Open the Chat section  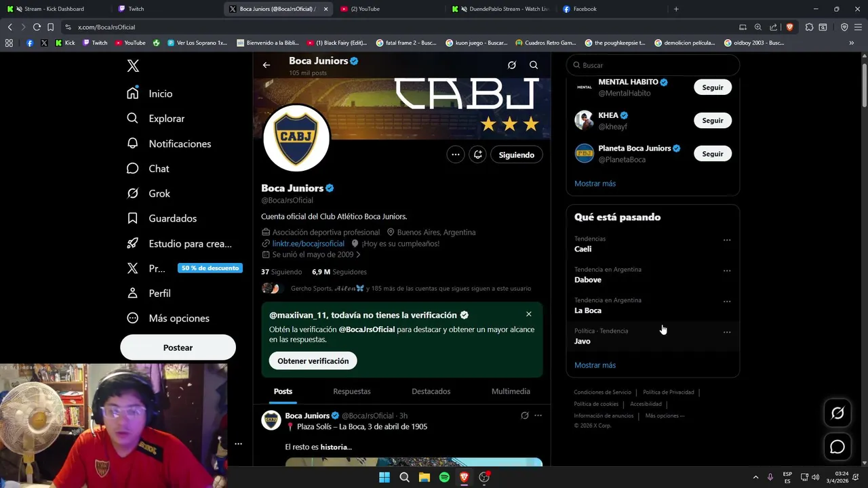pyautogui.click(x=148, y=169)
